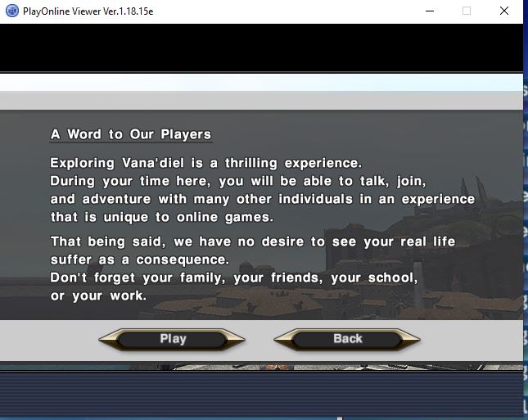Click the 'PlayOnline Viewer Ver.1.18.15e' title text
This screenshot has width=528, height=420.
[x=88, y=11]
